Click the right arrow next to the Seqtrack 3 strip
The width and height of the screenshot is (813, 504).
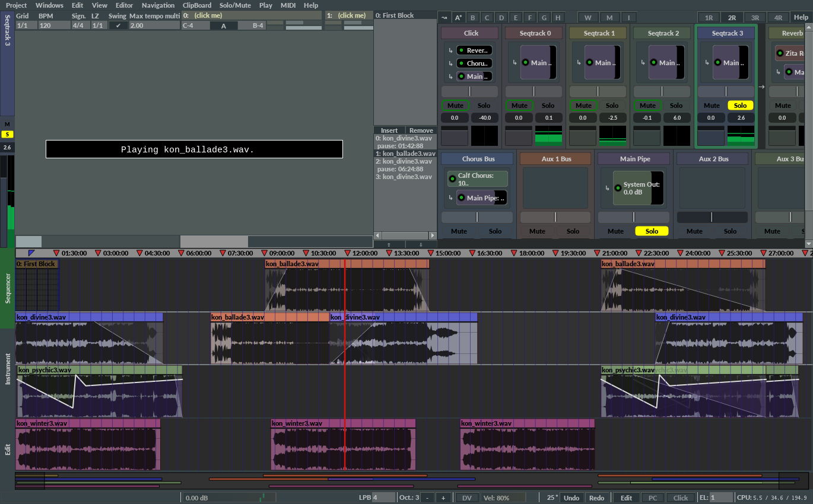click(x=761, y=87)
